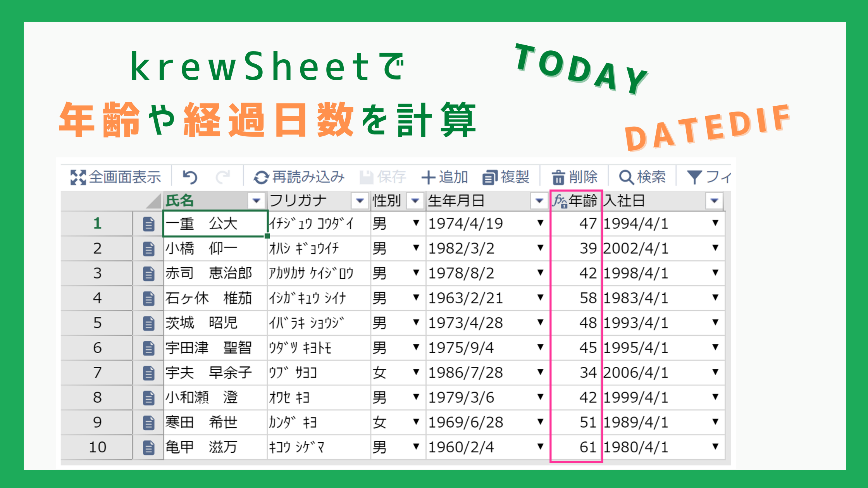Viewport: 868px width, 488px height.
Task: Open the 入社日 header dropdown
Action: point(714,201)
